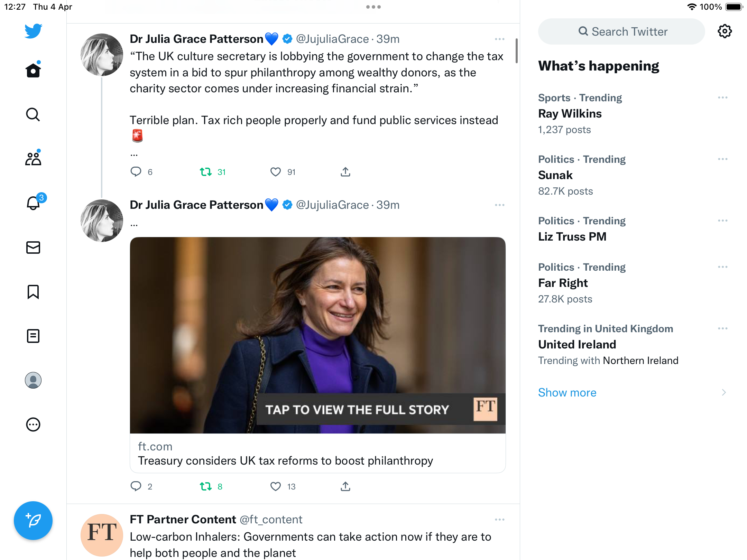
Task: Tap the 12:27 clock in status bar
Action: click(15, 7)
